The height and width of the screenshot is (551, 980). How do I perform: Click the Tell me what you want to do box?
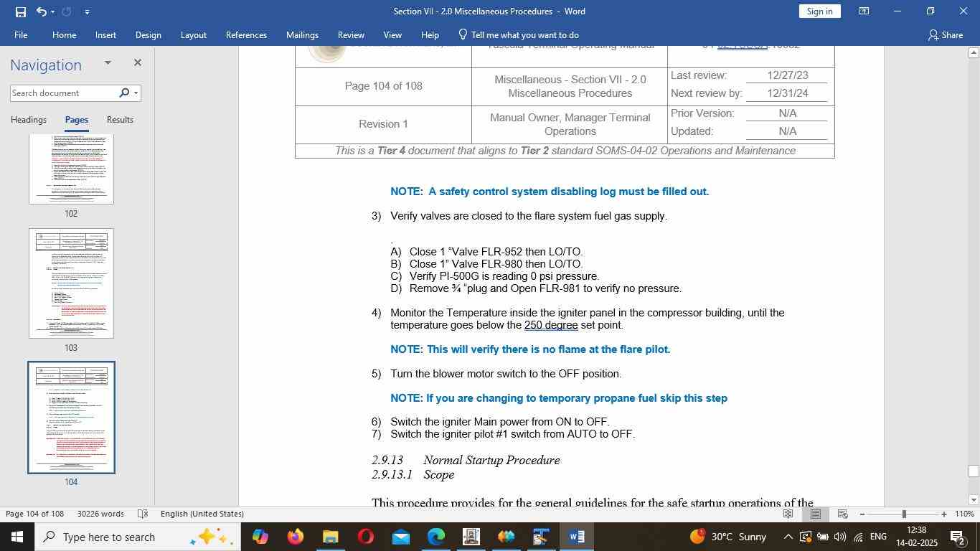[518, 34]
